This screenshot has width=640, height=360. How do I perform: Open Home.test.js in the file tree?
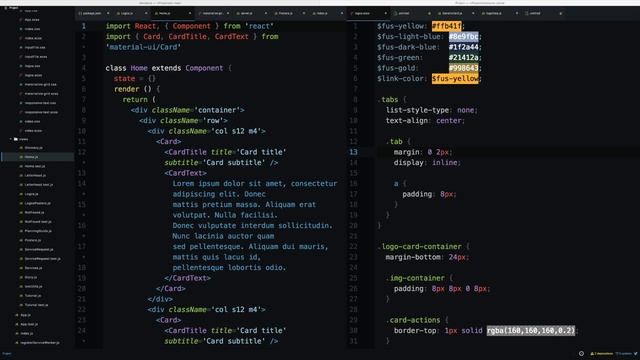point(35,166)
